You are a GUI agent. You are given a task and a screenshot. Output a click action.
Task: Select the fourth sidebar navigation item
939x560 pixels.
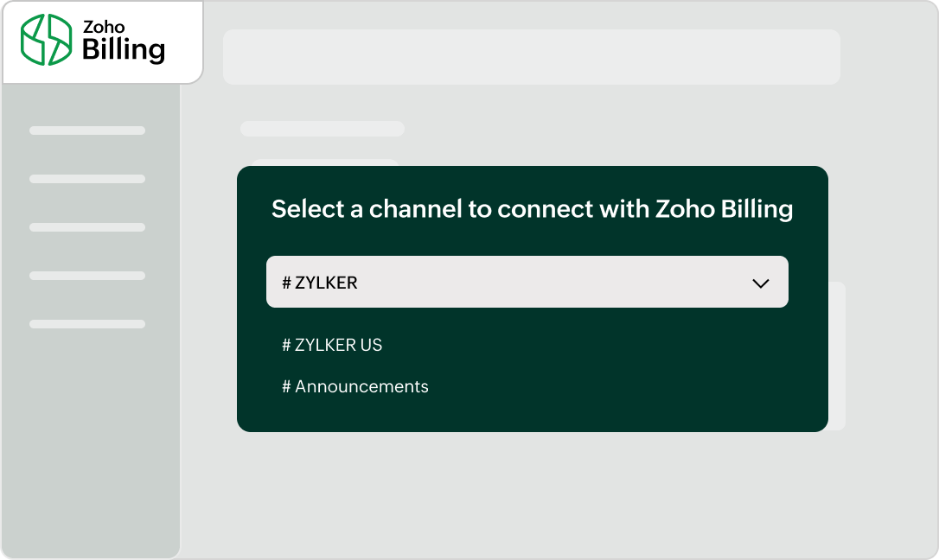coord(86,276)
